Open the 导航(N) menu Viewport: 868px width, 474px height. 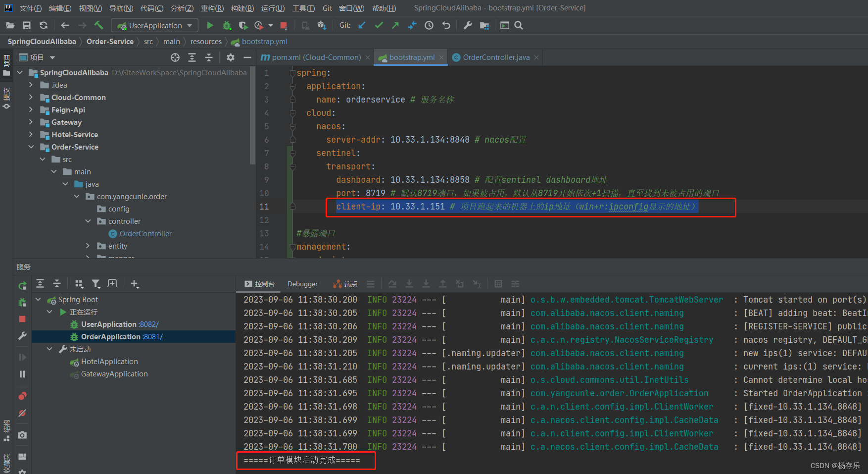tap(121, 8)
